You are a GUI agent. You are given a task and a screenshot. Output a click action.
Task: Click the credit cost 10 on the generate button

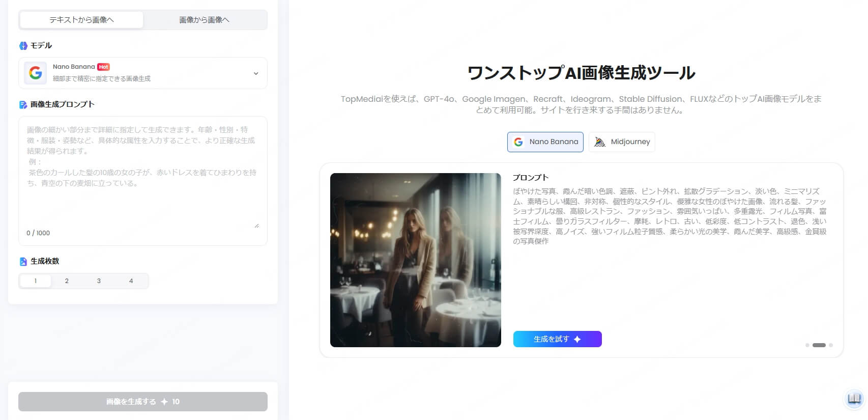click(x=176, y=402)
